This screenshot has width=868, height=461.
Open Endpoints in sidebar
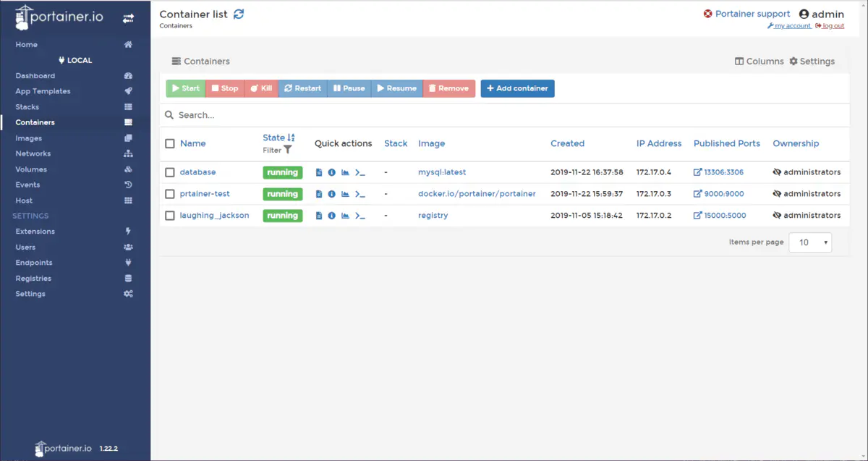75,263
